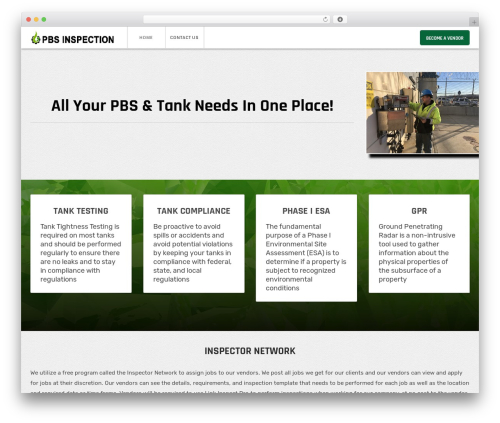Click the Become a Vendor button
The image size is (500, 423).
coord(445,38)
